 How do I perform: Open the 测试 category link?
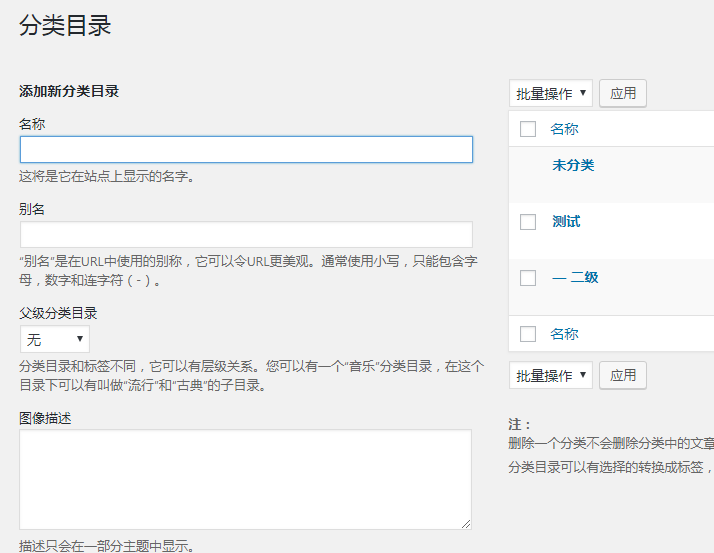click(566, 221)
